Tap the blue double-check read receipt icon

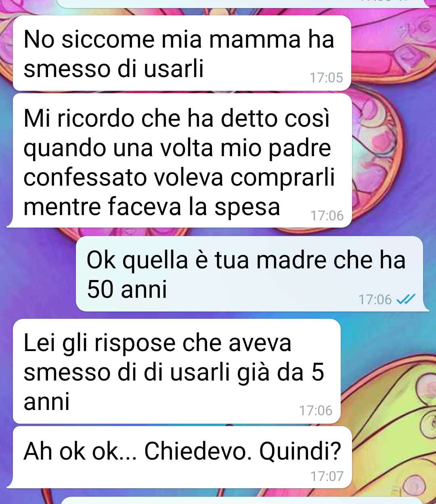pyautogui.click(x=406, y=299)
